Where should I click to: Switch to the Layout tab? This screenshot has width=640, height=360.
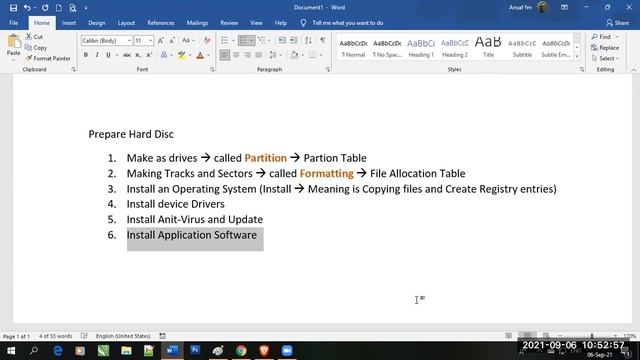(126, 23)
